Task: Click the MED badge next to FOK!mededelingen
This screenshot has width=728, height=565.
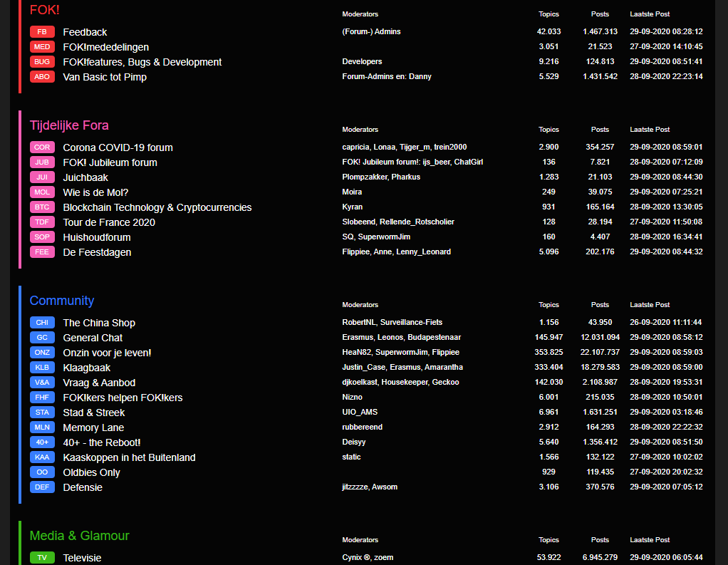Action: [42, 47]
